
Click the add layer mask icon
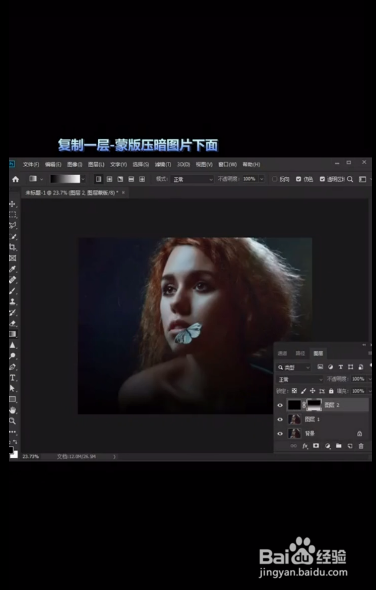click(316, 446)
